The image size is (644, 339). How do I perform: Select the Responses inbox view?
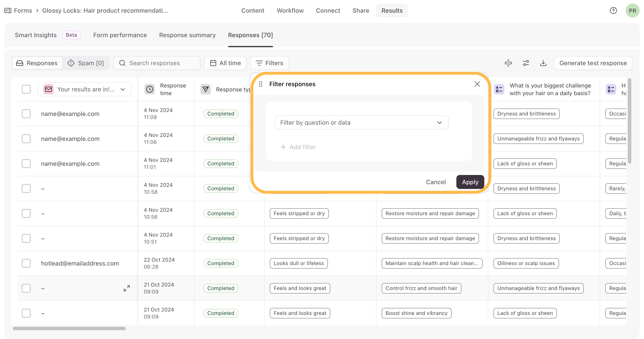click(x=37, y=63)
